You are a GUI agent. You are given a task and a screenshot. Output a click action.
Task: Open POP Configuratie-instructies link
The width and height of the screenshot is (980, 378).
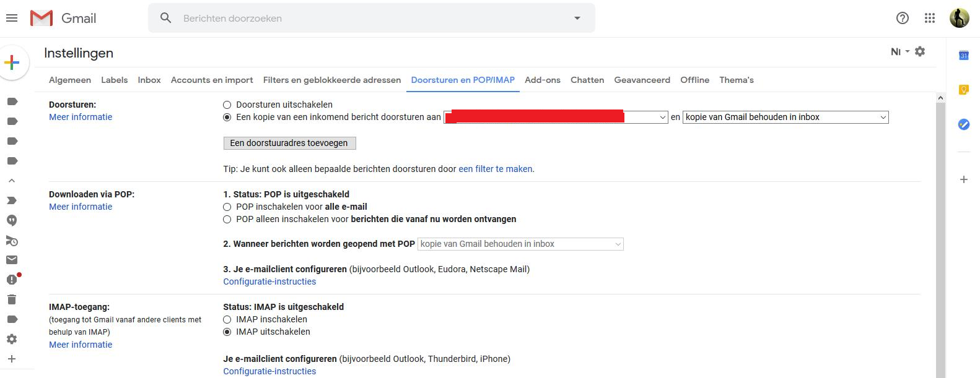coord(269,281)
